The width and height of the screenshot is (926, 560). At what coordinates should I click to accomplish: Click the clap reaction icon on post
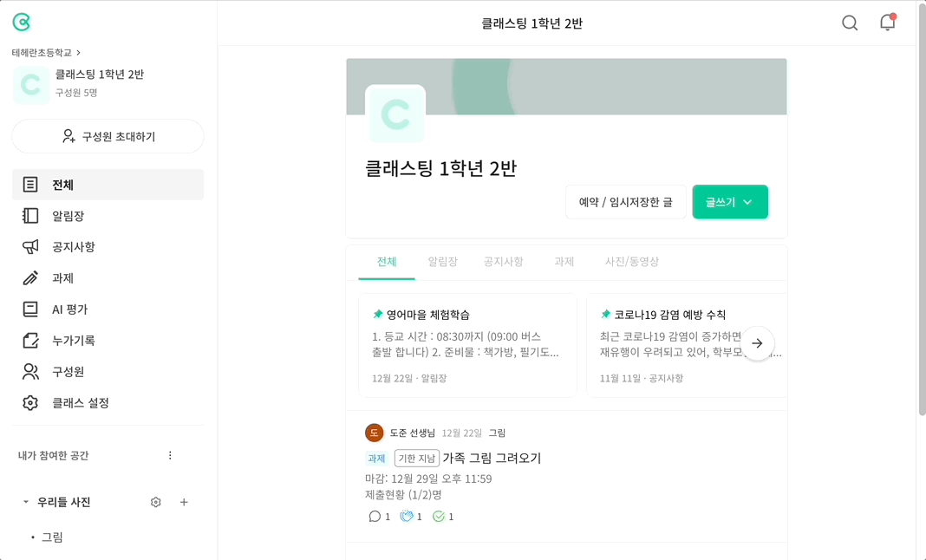[x=407, y=517]
